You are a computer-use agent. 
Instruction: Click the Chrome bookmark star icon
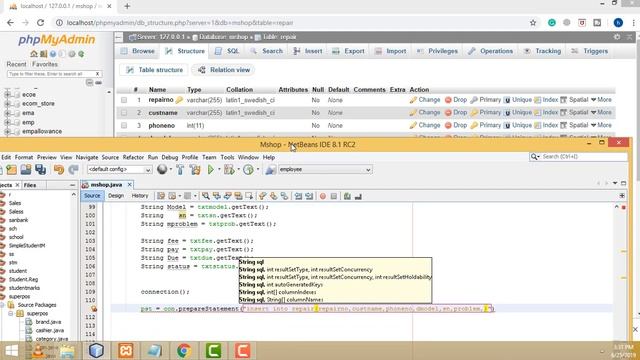click(x=533, y=23)
